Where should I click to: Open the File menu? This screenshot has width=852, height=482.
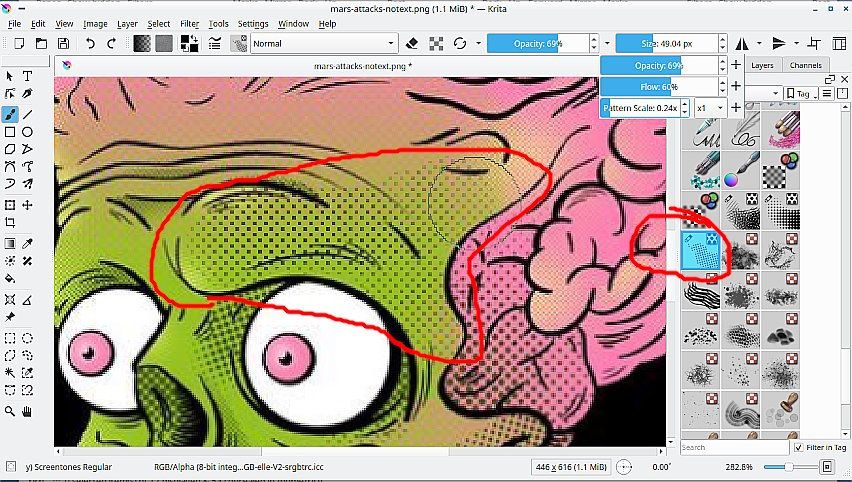click(15, 24)
